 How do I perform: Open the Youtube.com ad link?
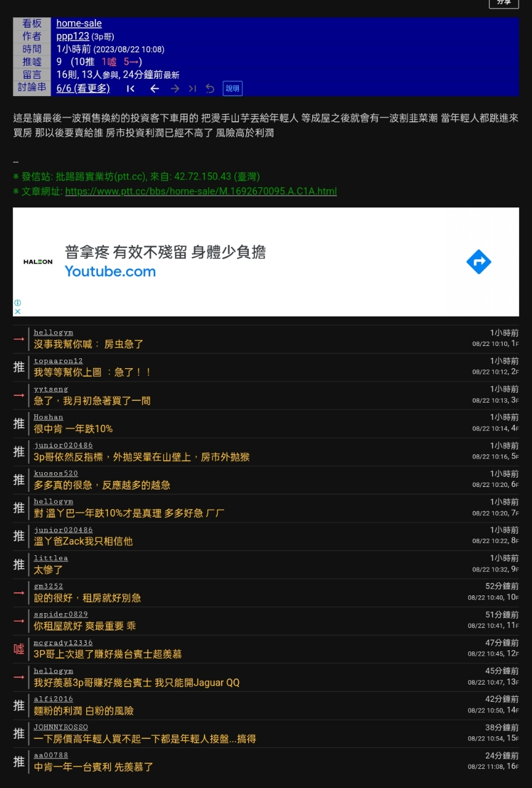[x=110, y=271]
